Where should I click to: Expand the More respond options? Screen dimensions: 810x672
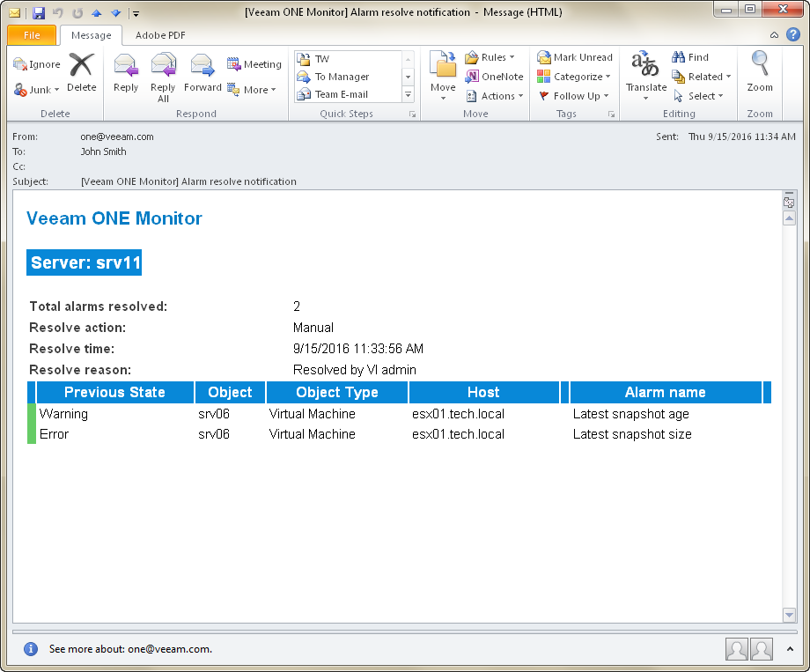point(252,90)
